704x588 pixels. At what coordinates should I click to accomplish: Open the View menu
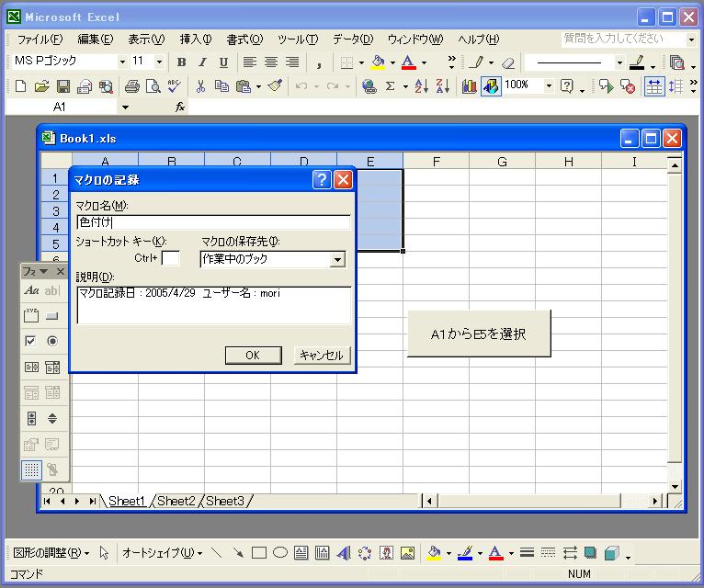[146, 40]
